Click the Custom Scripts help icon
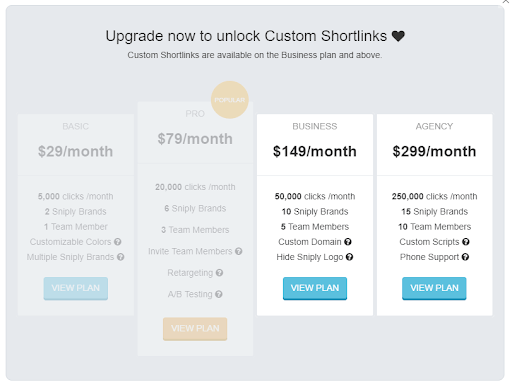The image size is (512, 385). [466, 242]
